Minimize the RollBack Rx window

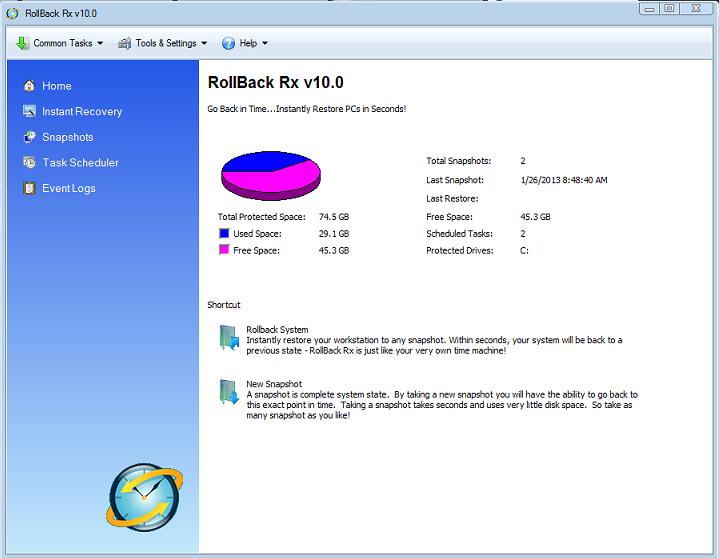tap(649, 9)
